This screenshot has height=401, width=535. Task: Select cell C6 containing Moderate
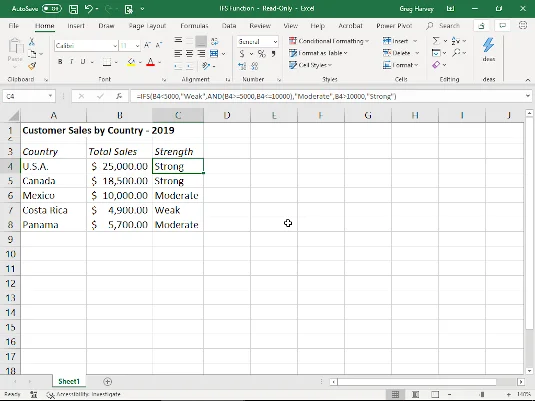tap(178, 196)
